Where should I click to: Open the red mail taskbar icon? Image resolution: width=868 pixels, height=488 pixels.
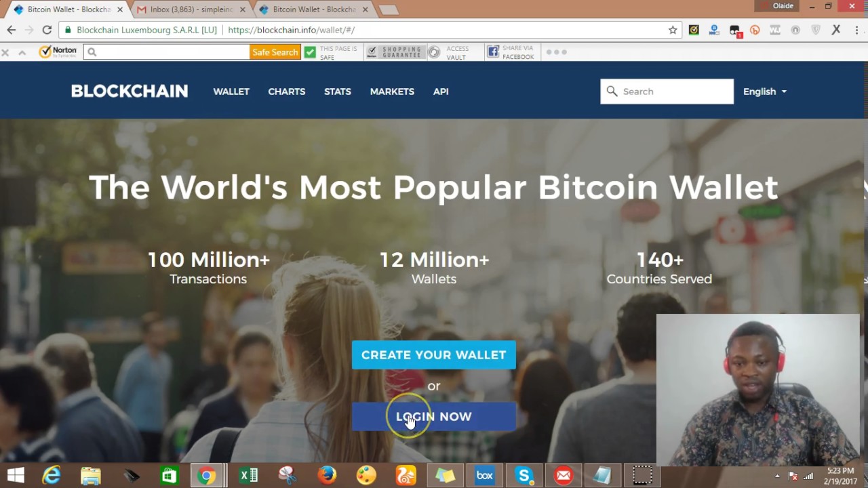tap(563, 476)
